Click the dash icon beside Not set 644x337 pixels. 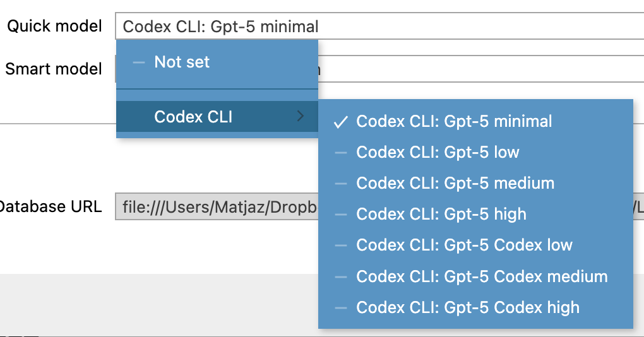138,62
